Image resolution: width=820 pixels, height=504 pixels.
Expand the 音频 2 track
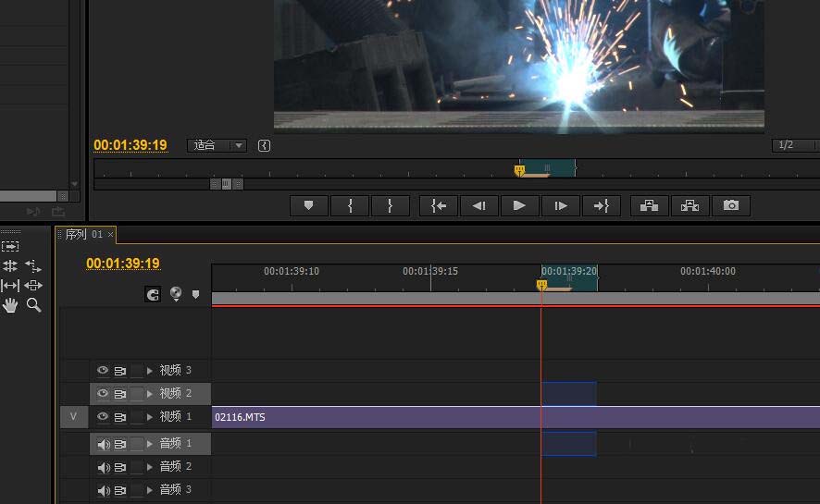click(150, 467)
